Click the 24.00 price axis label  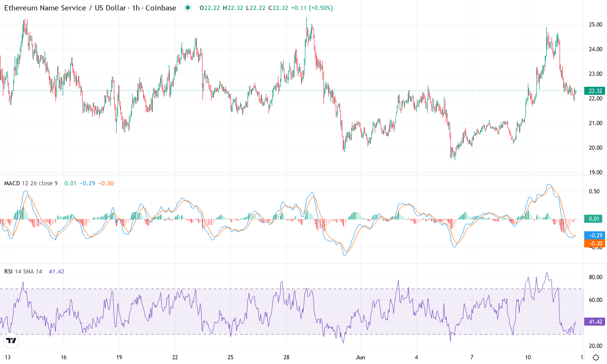[x=595, y=49]
